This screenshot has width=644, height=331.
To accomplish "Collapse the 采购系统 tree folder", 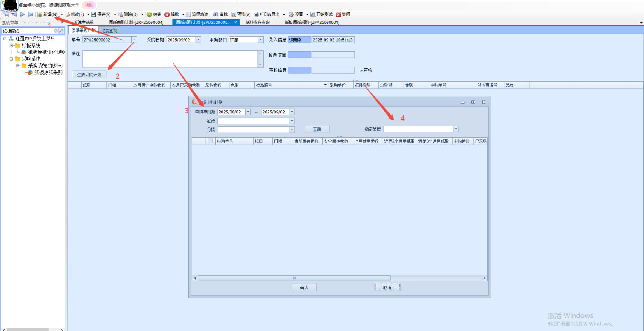I will coord(11,59).
